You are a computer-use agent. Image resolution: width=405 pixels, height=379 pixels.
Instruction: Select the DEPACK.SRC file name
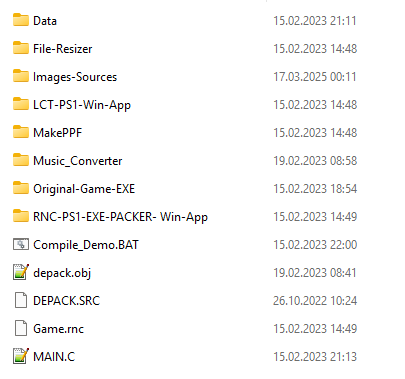click(66, 301)
